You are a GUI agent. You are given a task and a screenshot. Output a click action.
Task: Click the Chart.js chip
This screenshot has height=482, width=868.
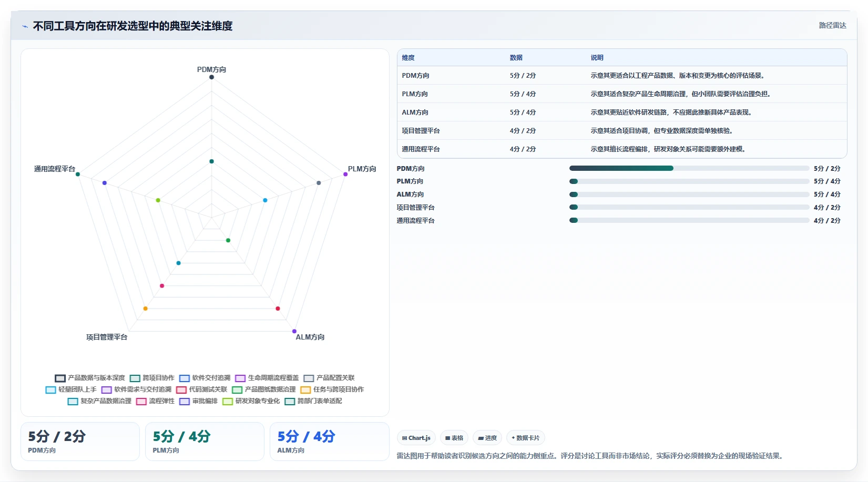coord(416,438)
